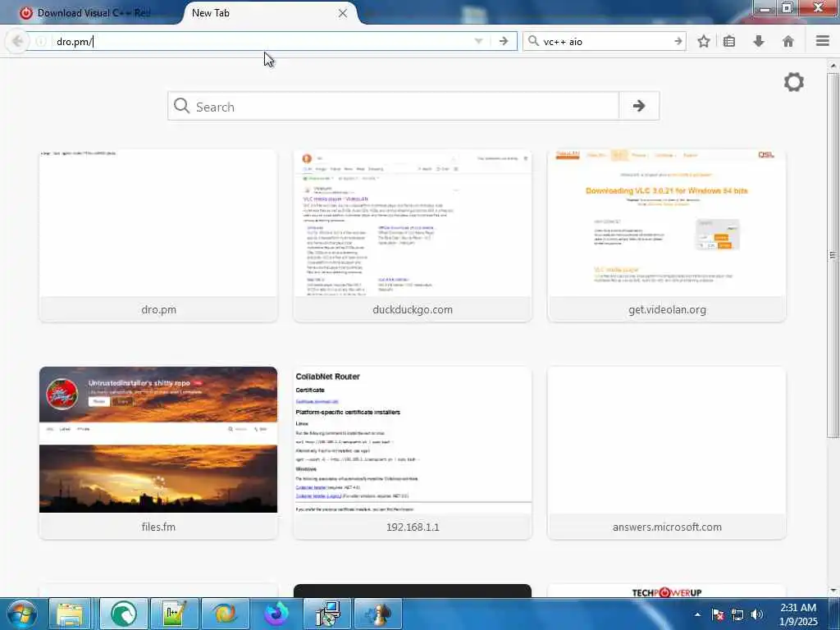Screen dimensions: 840x630
Task: Open the Windows Start orb
Action: click(x=22, y=614)
